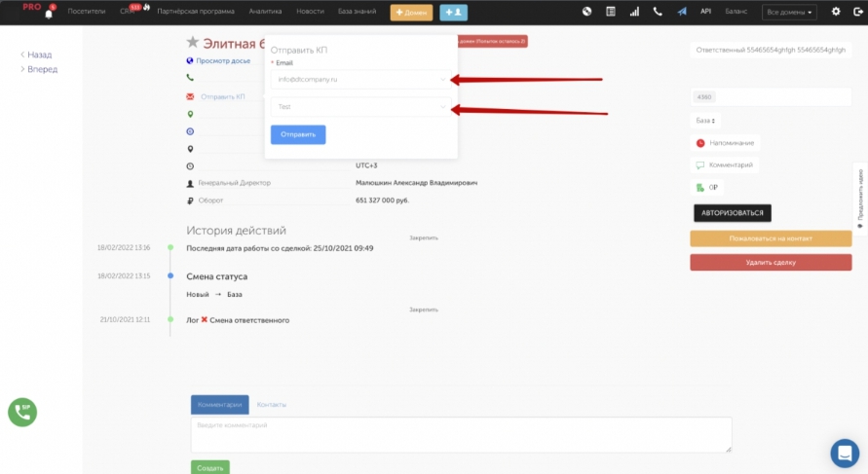Switch to the 'Контакты' tab

click(x=271, y=404)
